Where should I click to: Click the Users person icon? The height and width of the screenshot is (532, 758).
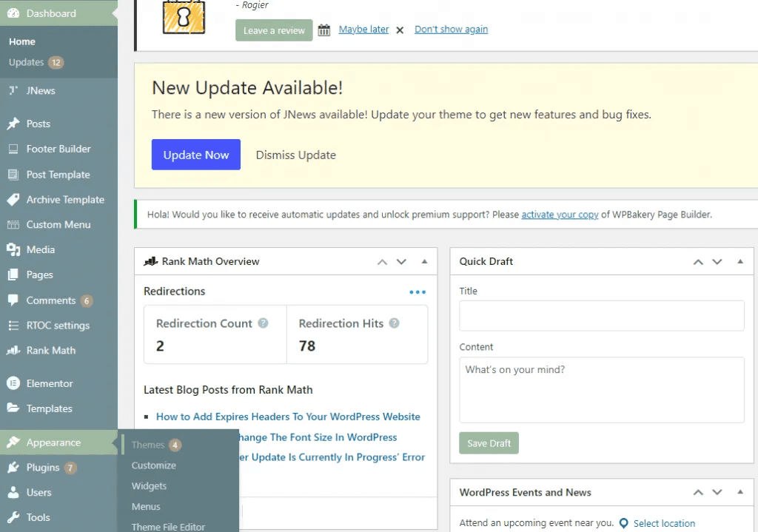coord(13,492)
